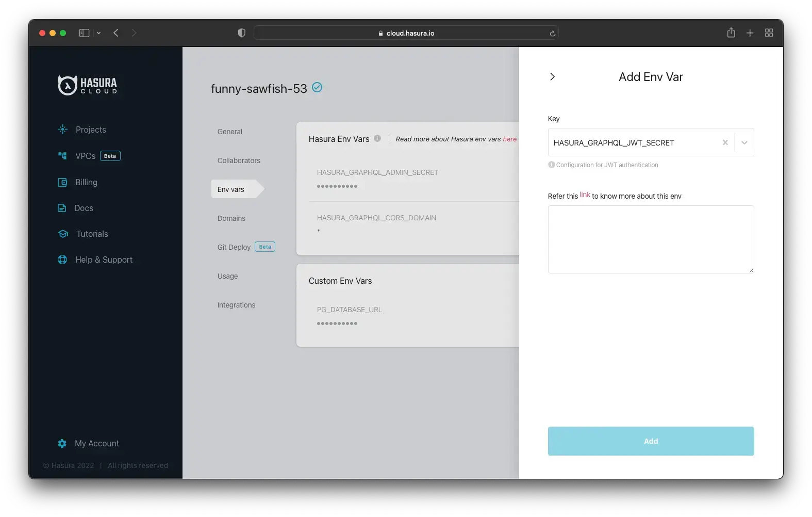
Task: Open Docs in the sidebar
Action: (x=84, y=208)
